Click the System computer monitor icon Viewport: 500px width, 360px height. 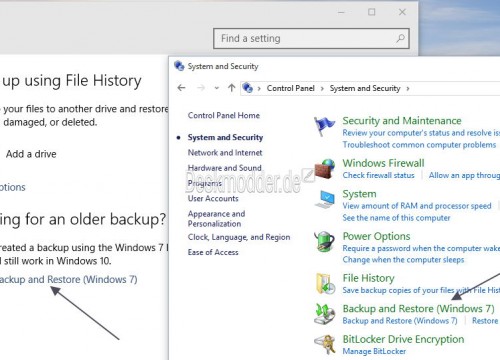[x=325, y=199]
